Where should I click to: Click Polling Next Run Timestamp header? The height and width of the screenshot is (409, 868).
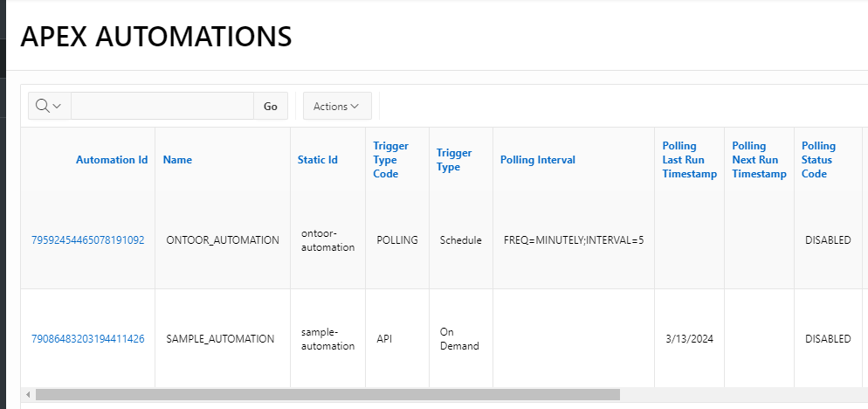pos(758,160)
